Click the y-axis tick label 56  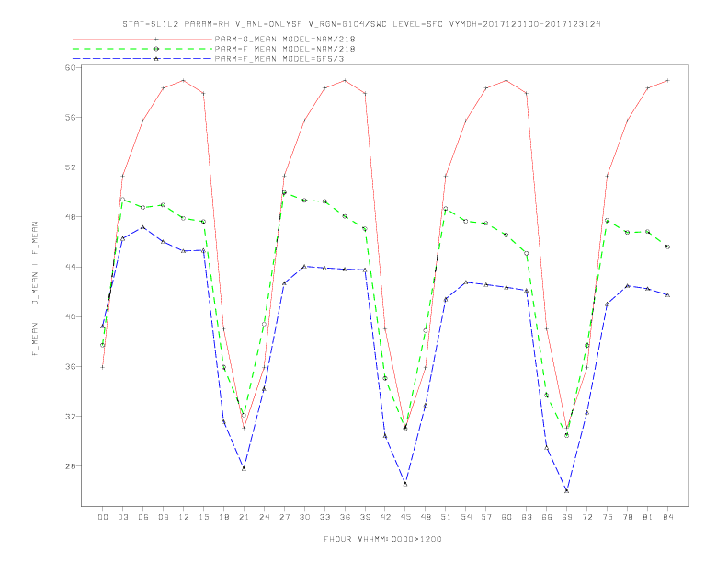70,118
